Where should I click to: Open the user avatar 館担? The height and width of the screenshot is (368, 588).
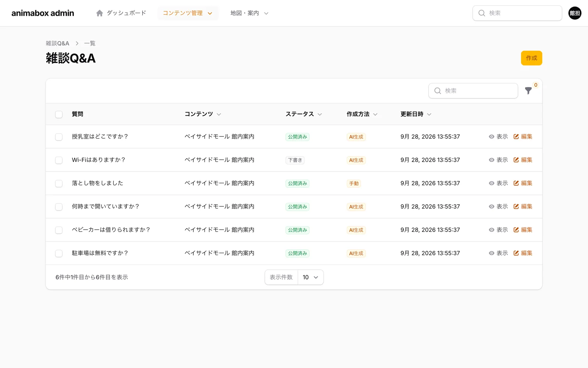[575, 13]
